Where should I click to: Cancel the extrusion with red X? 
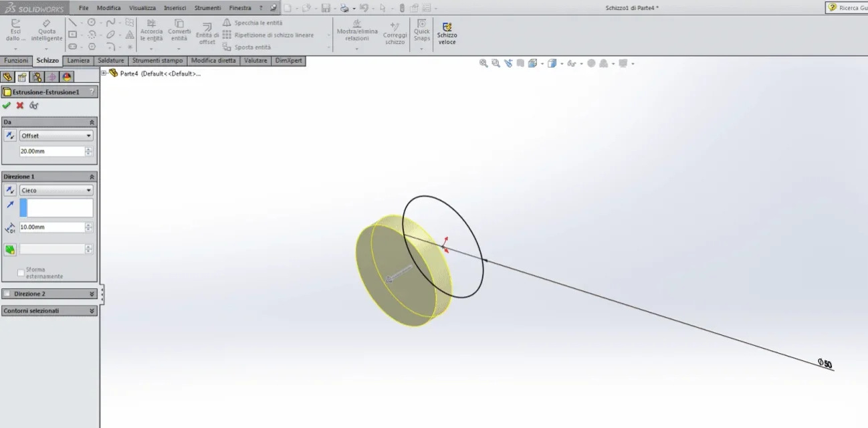point(20,106)
